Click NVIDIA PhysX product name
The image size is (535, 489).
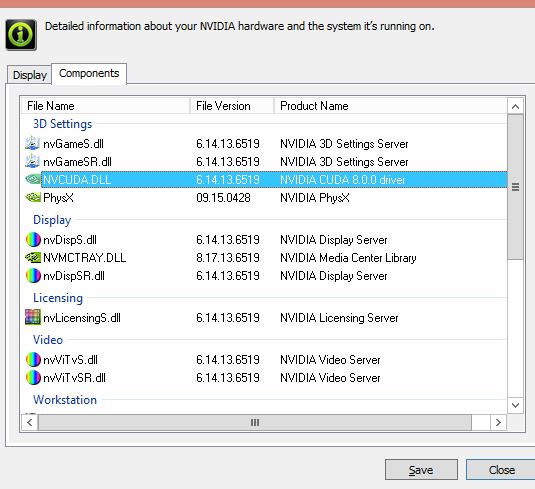tap(315, 198)
